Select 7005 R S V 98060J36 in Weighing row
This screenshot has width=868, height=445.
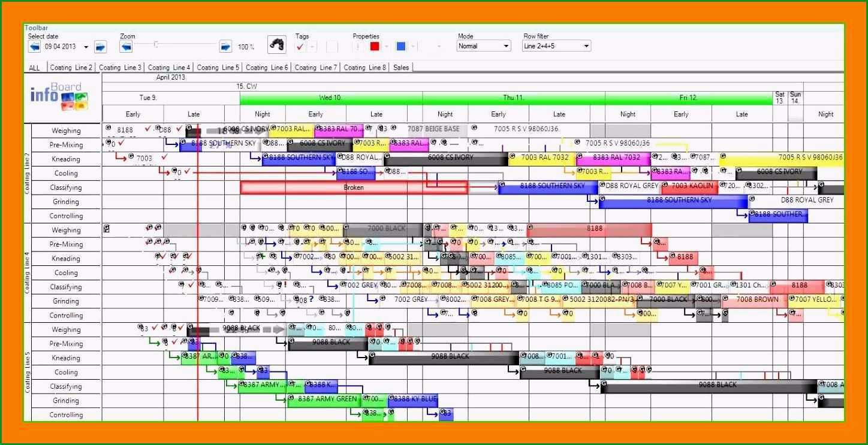tap(525, 129)
